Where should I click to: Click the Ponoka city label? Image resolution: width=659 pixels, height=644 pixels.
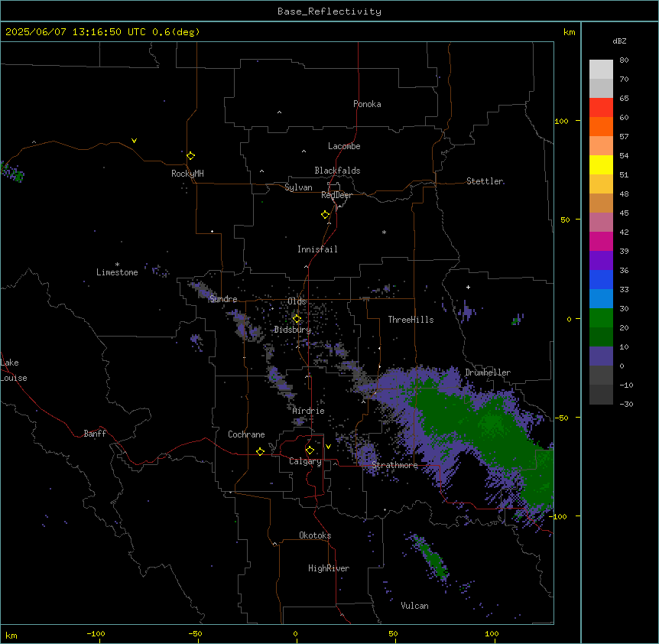pyautogui.click(x=367, y=104)
